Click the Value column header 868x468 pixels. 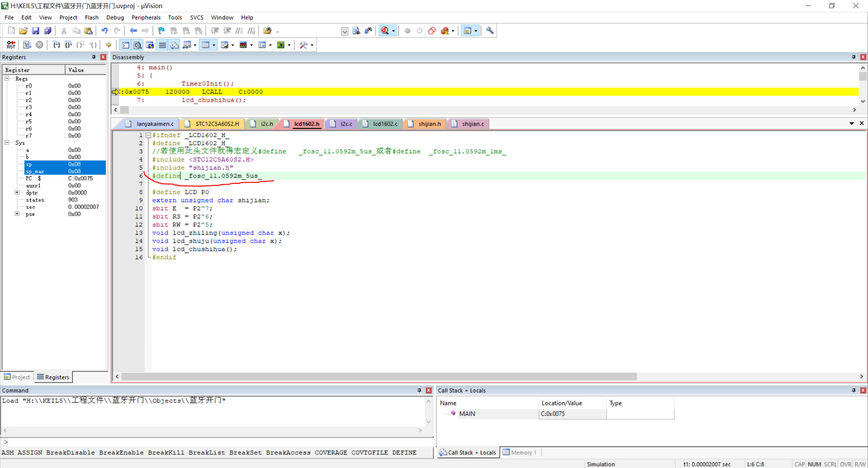[x=85, y=70]
